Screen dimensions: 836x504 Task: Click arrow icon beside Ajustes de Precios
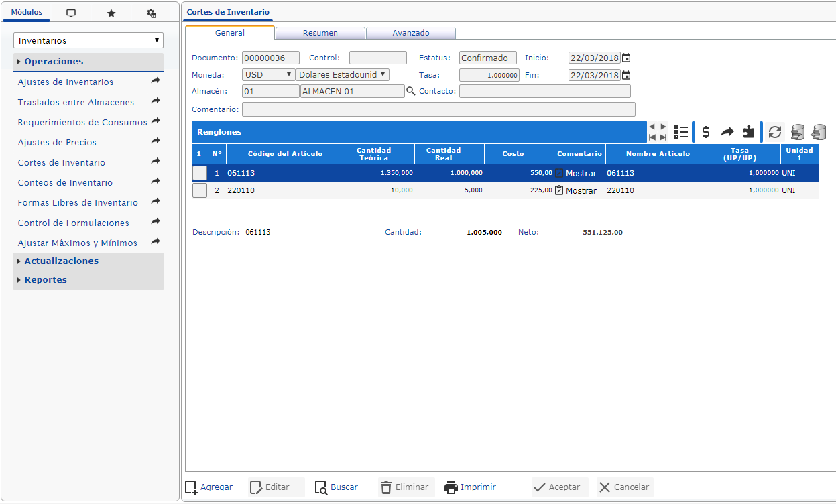156,141
